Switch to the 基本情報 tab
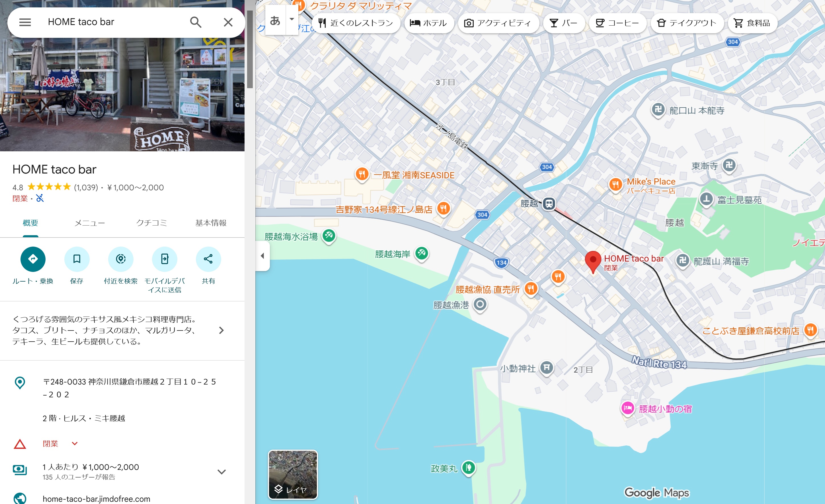This screenshot has height=504, width=825. click(211, 223)
